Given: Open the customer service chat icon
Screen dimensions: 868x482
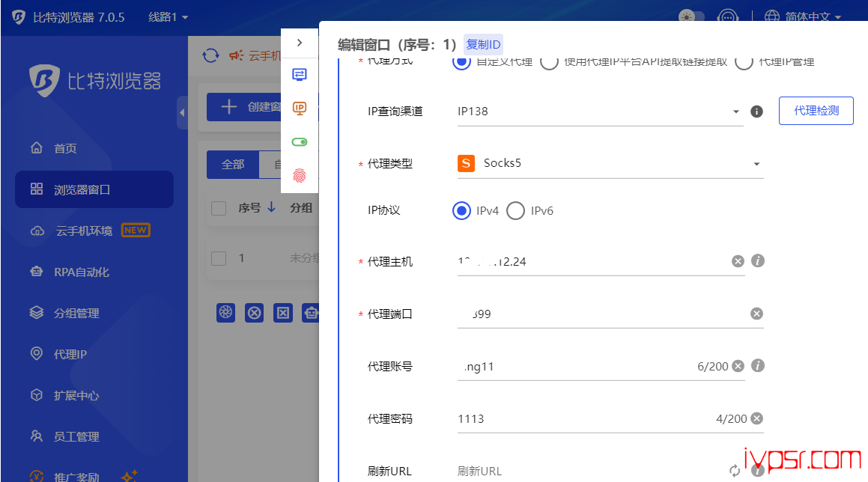Looking at the screenshot, I should (x=727, y=16).
